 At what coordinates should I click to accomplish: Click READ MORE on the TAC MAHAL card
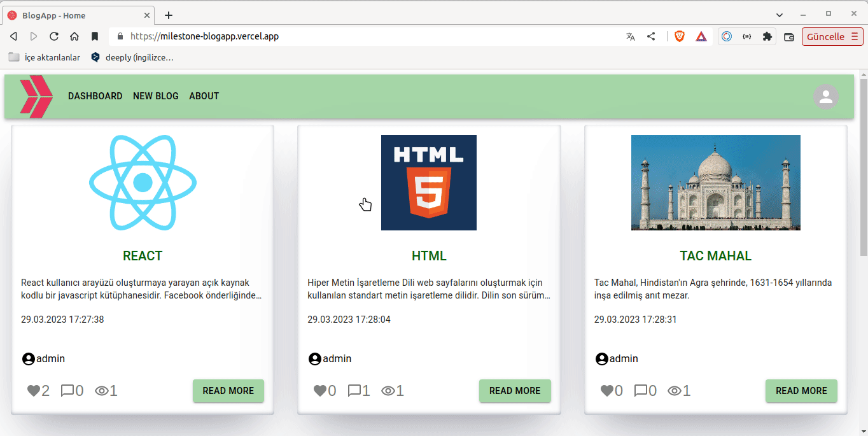(x=802, y=391)
